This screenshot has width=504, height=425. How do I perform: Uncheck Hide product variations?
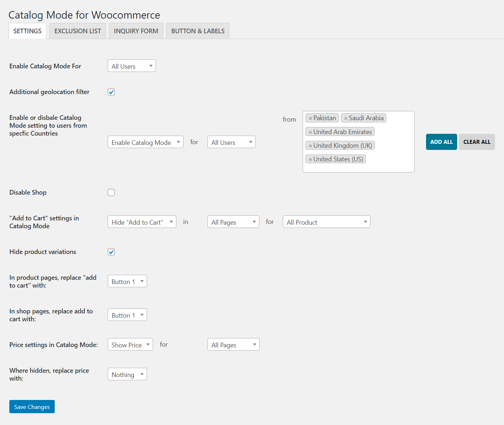[111, 252]
